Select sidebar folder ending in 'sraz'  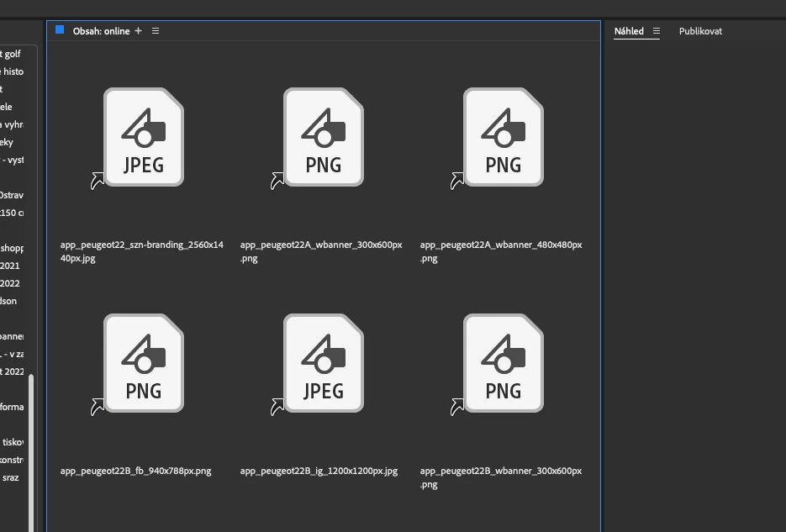point(11,478)
